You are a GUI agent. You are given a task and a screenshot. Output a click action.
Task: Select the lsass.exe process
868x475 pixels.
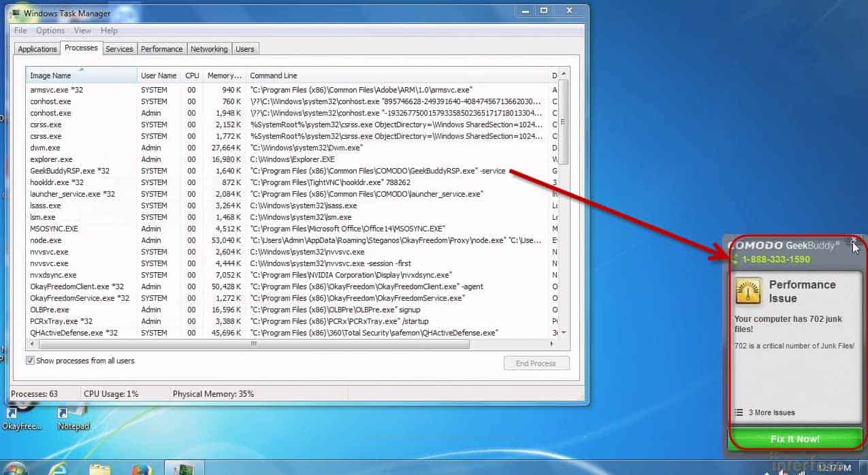[292, 206]
